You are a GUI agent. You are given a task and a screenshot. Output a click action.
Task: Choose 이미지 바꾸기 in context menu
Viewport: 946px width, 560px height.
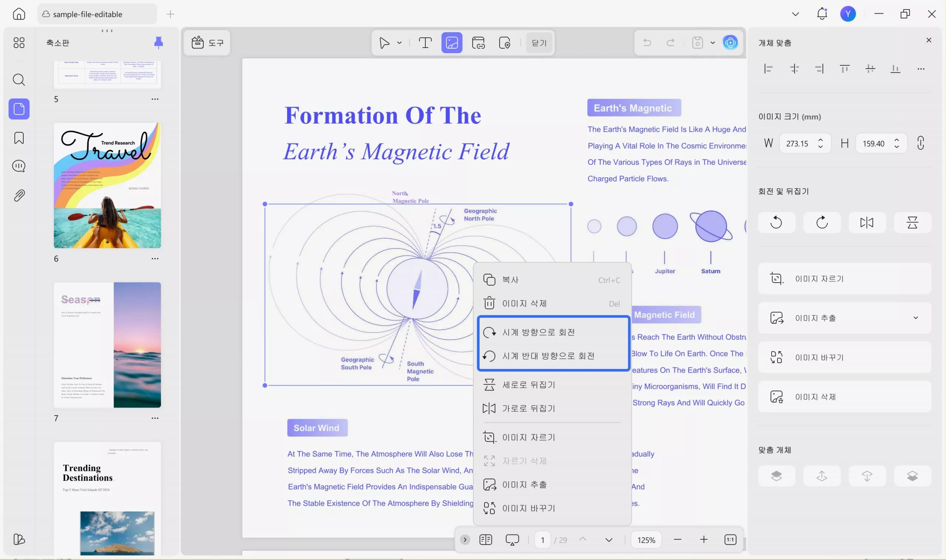[552, 508]
